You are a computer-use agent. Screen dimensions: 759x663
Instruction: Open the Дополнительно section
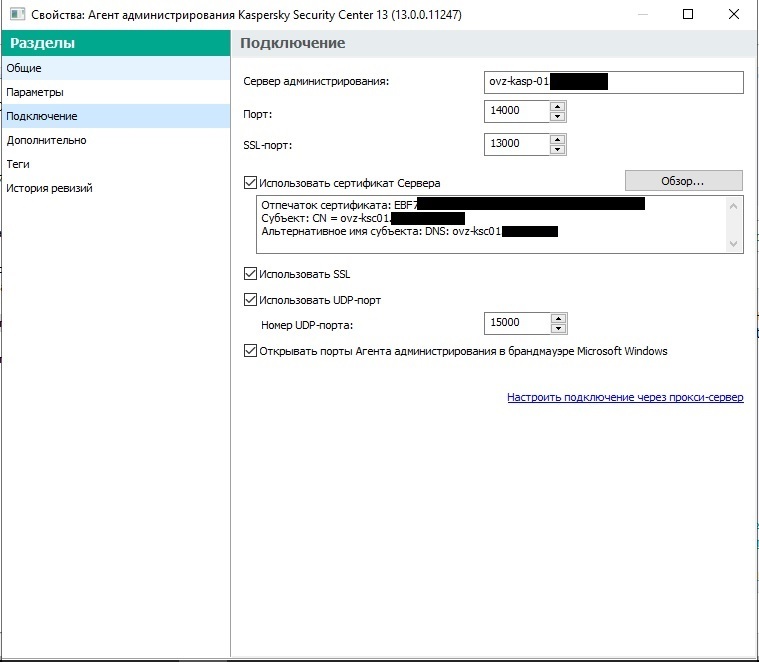click(115, 140)
